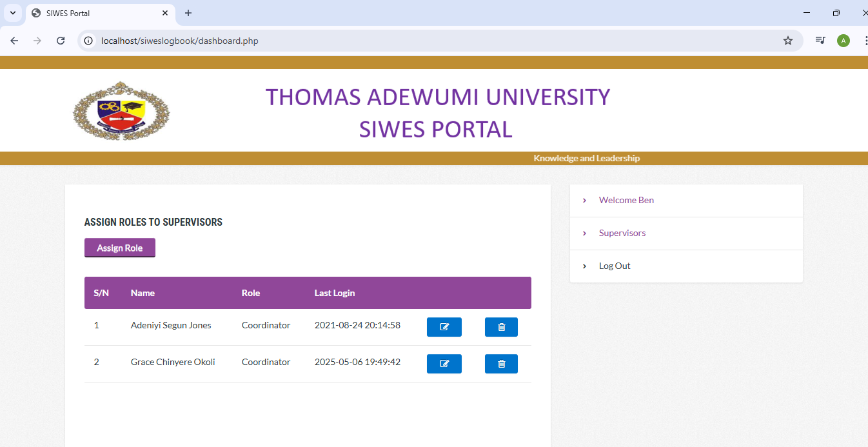
Task: Expand the Welcome Ben chevron
Action: coord(584,201)
